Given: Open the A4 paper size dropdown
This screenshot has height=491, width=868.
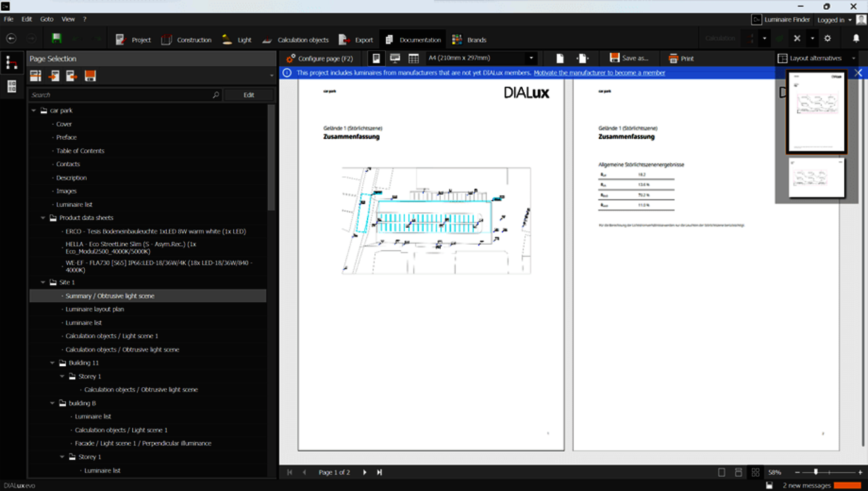Looking at the screenshot, I should pyautogui.click(x=531, y=58).
